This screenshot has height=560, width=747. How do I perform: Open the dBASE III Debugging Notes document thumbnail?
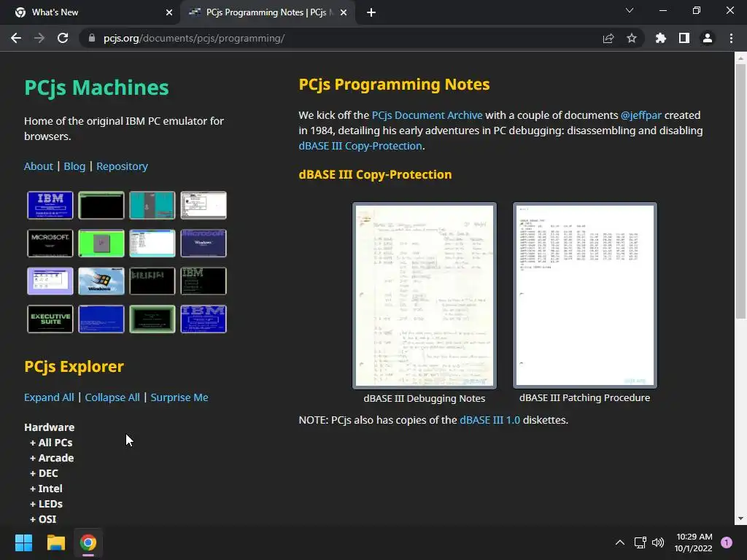(425, 295)
